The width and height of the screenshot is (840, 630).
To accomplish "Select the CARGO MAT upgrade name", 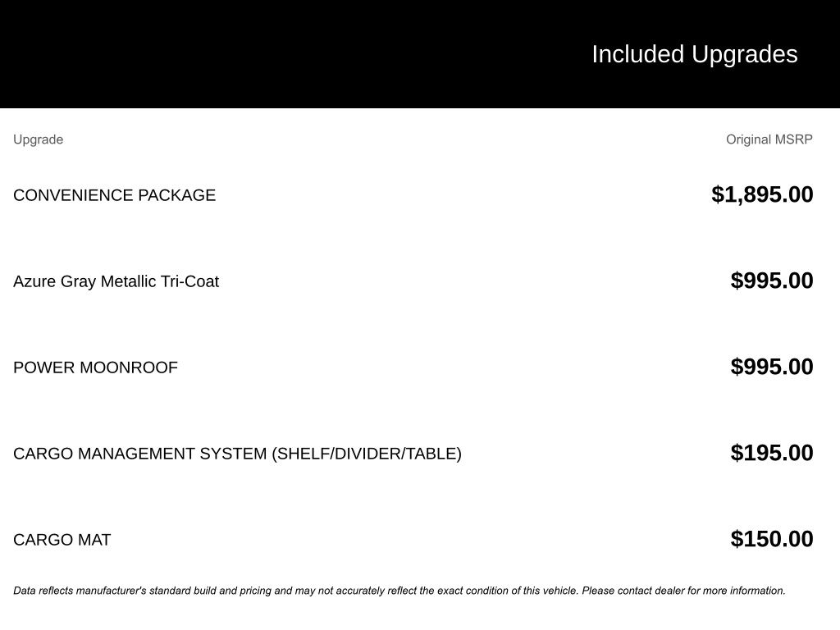I will coord(62,540).
